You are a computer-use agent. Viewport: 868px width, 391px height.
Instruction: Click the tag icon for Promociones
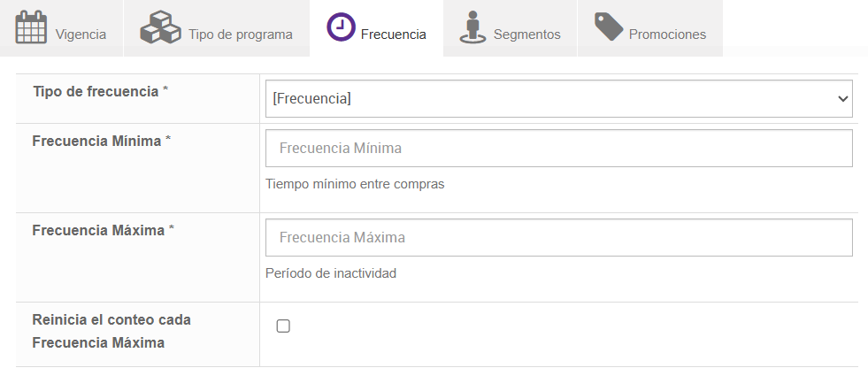[x=609, y=27]
